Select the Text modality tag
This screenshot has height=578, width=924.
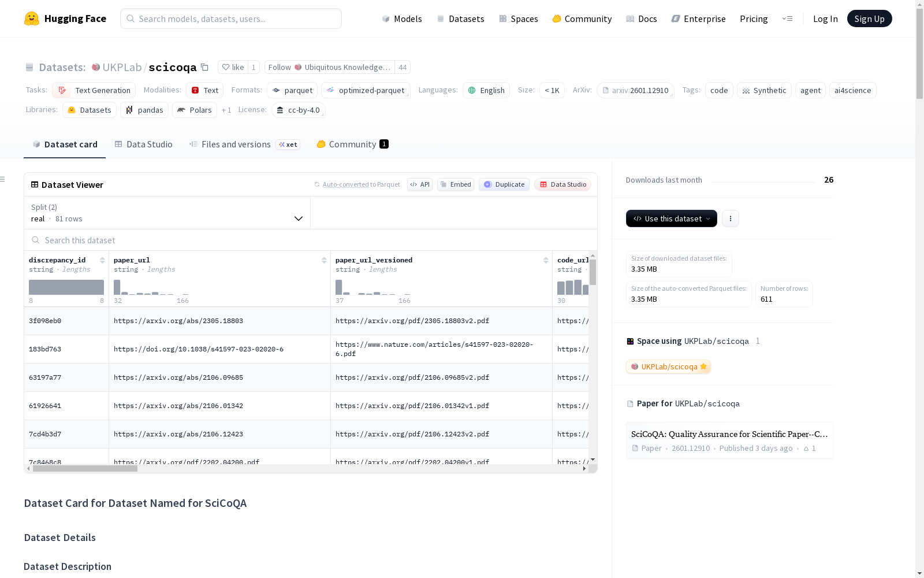coord(205,90)
